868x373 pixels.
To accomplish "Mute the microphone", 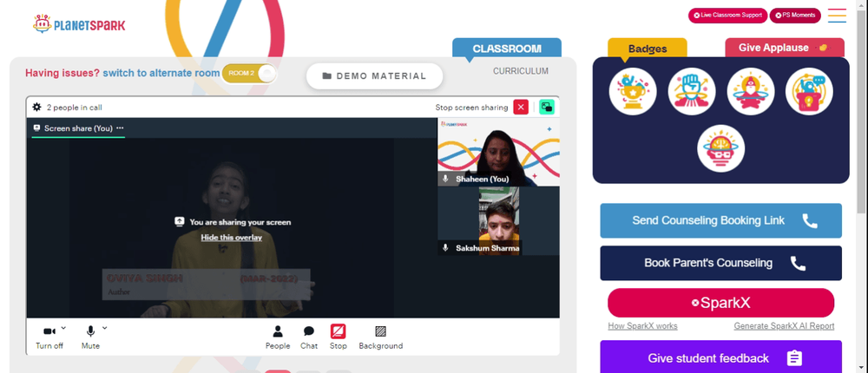I will click(90, 337).
